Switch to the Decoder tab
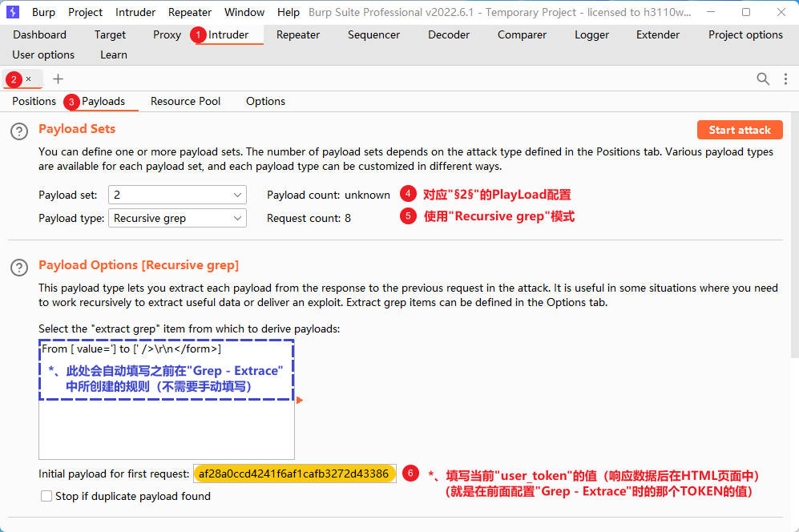Screen dimensions: 799x532 coord(449,34)
